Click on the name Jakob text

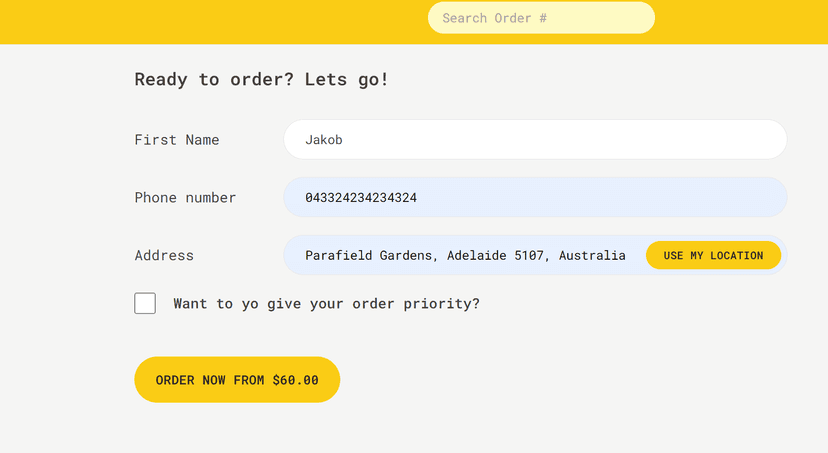324,140
